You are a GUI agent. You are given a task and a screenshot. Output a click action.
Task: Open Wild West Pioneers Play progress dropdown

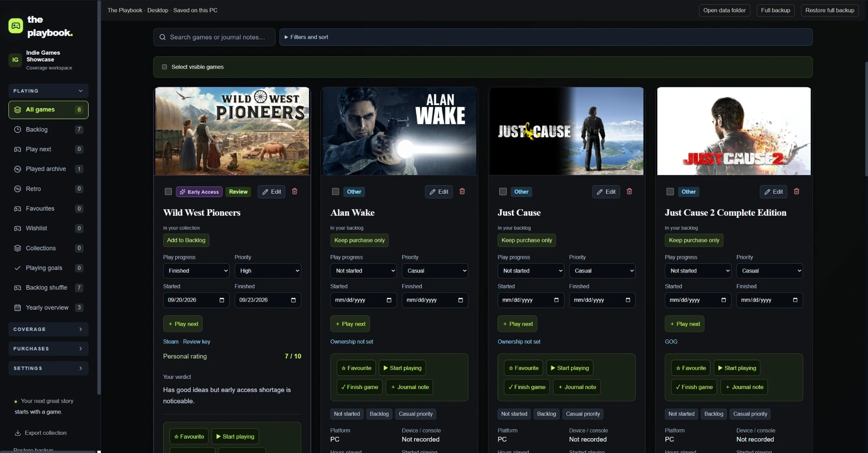click(x=196, y=271)
